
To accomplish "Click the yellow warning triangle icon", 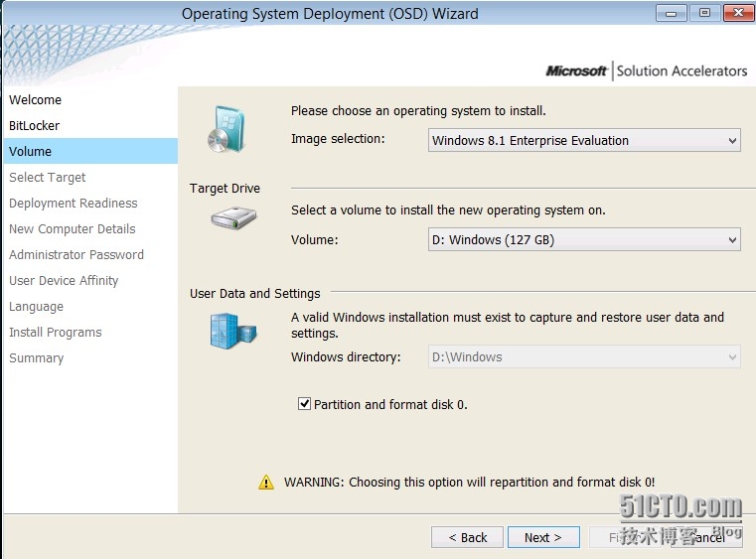I will click(x=266, y=482).
